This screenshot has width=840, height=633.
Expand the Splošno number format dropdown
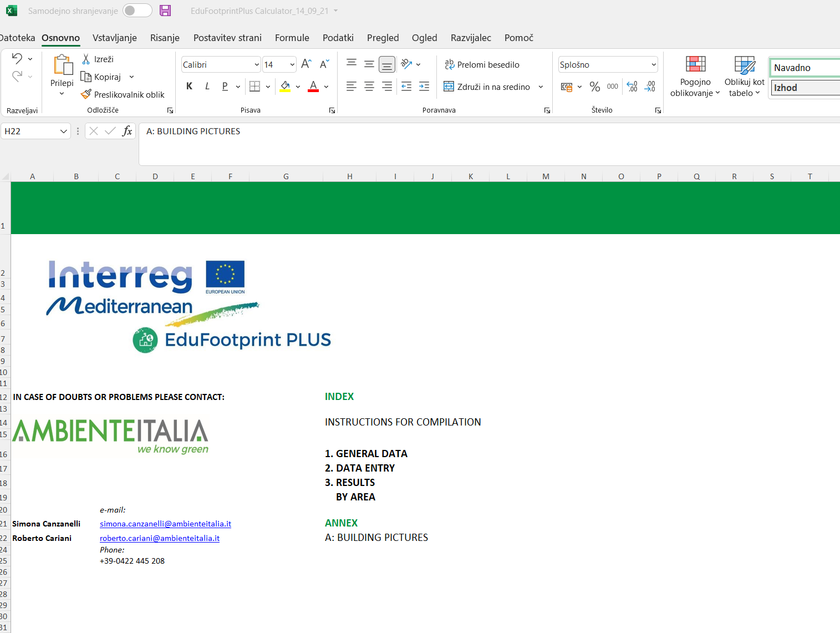click(x=654, y=65)
